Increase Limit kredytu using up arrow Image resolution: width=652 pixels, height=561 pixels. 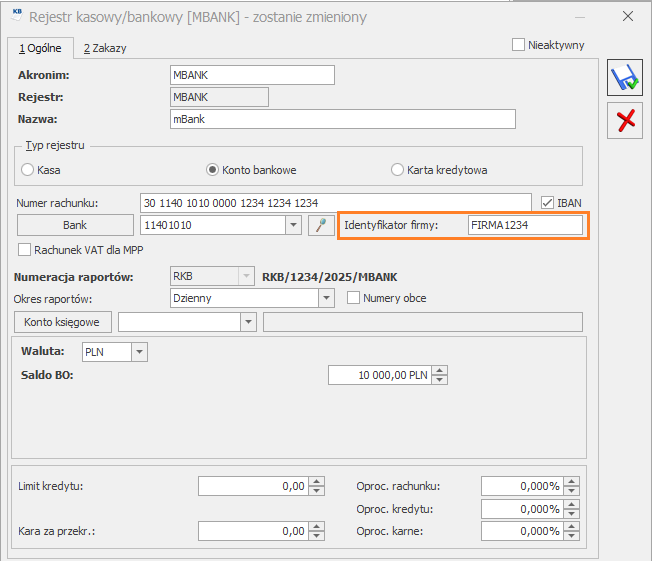317,481
